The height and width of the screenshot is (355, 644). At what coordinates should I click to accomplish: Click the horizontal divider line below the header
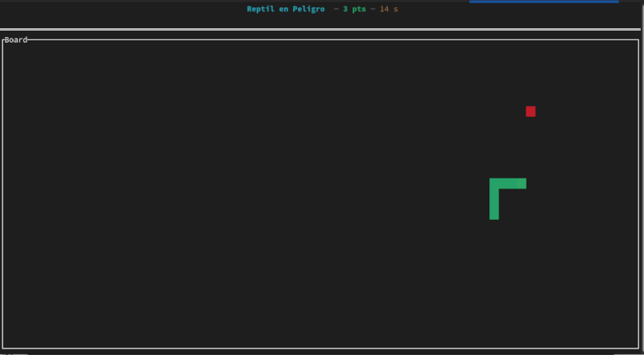tap(322, 30)
